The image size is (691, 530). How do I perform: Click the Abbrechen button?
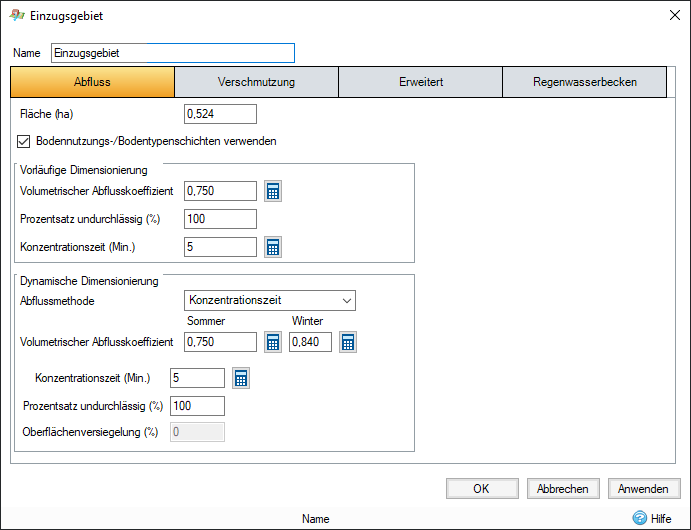[x=563, y=489]
